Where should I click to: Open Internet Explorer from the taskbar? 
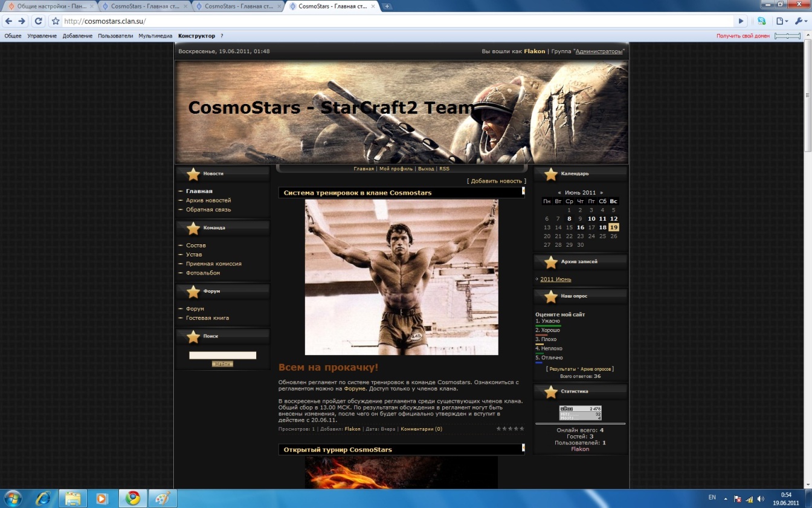coord(43,498)
